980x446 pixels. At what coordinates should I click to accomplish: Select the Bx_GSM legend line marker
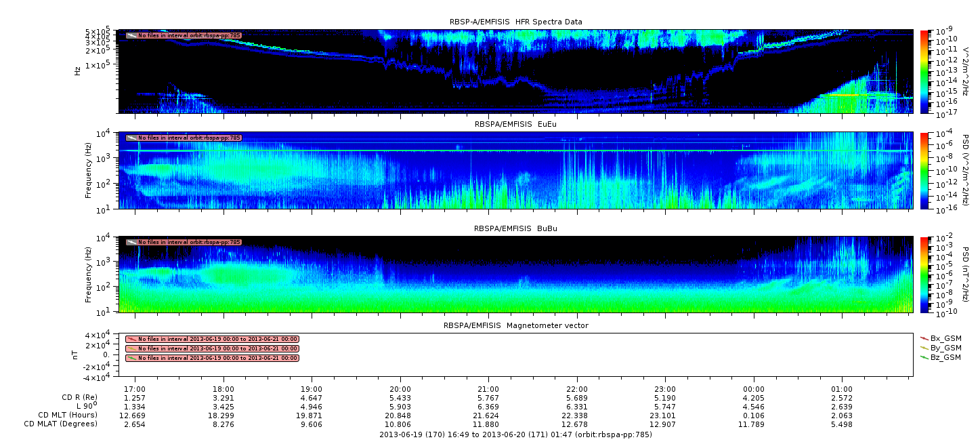point(924,338)
